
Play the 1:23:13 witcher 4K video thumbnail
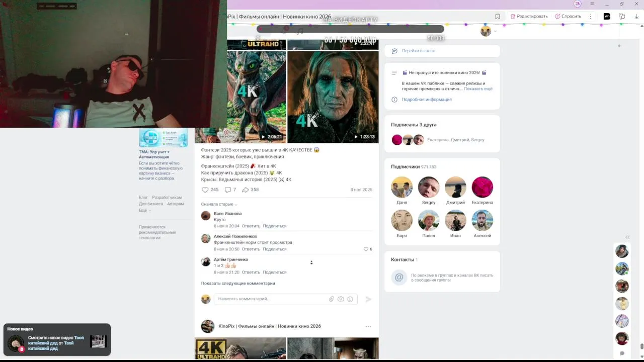point(333,97)
